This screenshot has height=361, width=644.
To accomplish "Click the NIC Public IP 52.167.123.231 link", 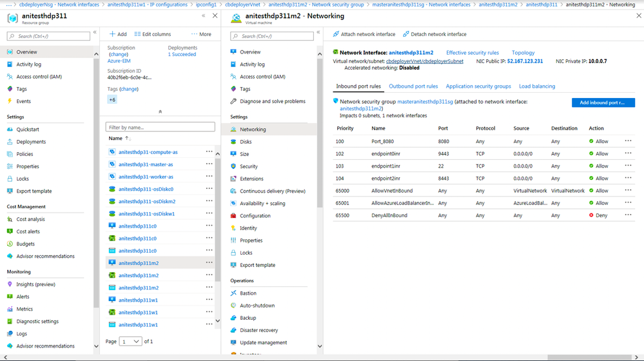I will (x=525, y=61).
